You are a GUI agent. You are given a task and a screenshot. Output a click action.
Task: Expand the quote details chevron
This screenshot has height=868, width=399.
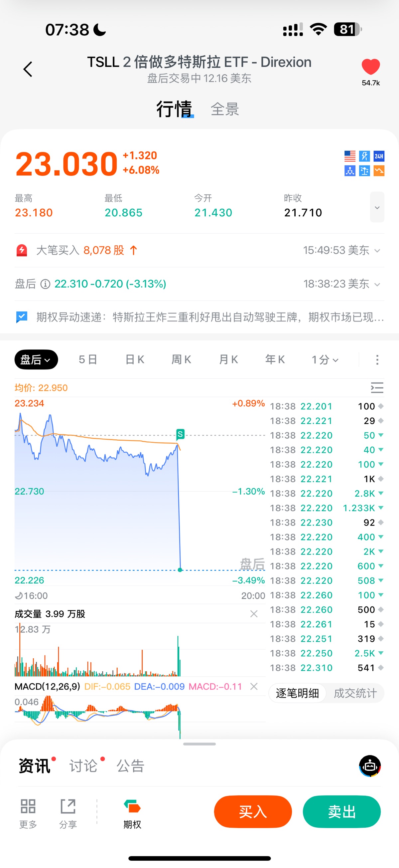pos(377,207)
